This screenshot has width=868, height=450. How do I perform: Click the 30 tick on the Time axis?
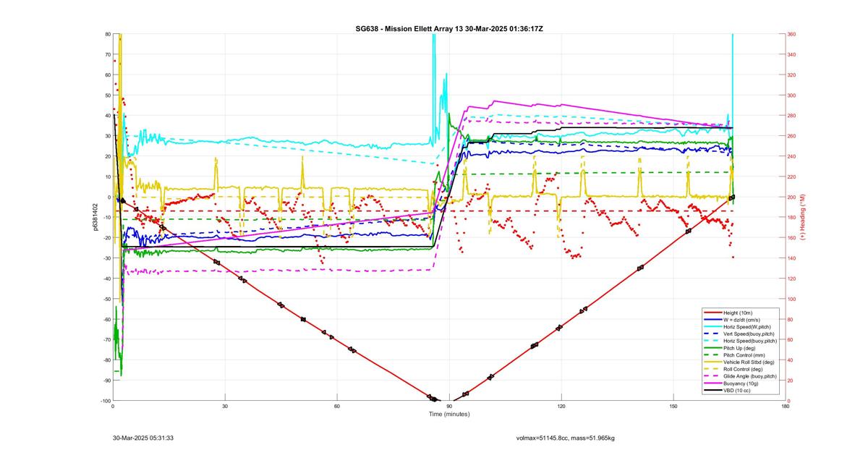point(225,407)
